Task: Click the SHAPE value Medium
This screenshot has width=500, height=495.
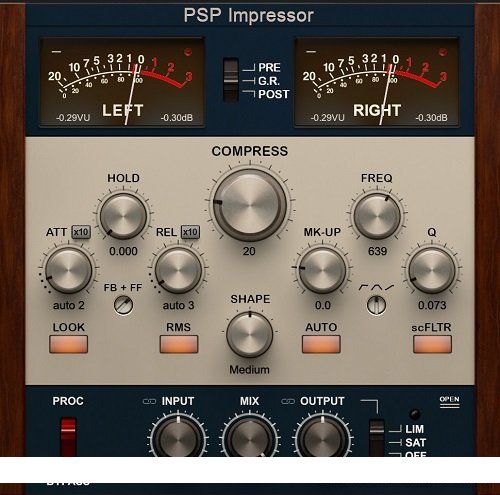Action: pos(249,370)
